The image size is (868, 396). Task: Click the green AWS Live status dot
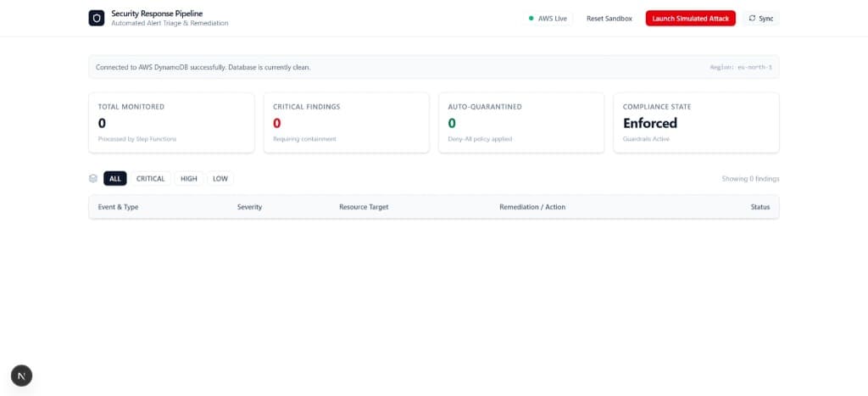(x=531, y=19)
